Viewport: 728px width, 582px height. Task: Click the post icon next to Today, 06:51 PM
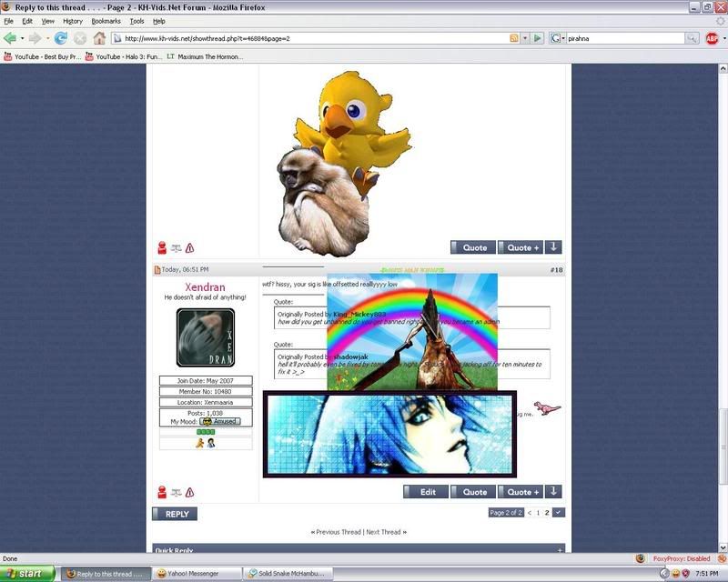tap(157, 270)
